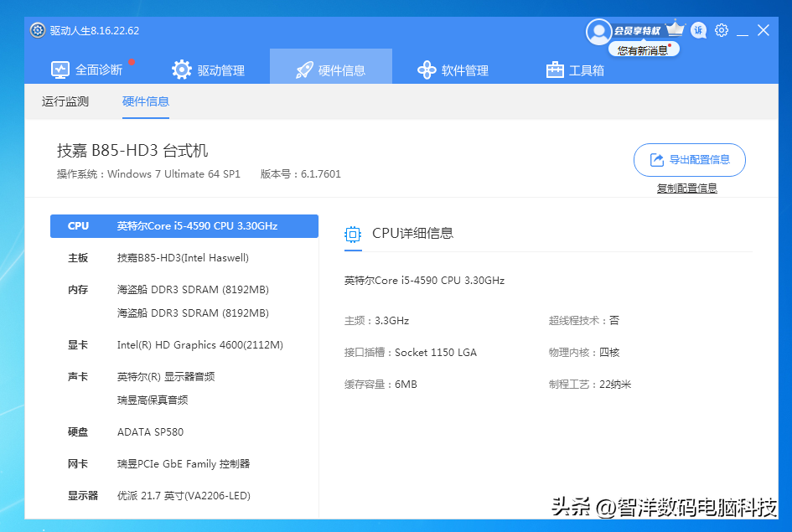Click the 复制配置信息 link
Screen dimensions: 792x532
click(x=687, y=189)
